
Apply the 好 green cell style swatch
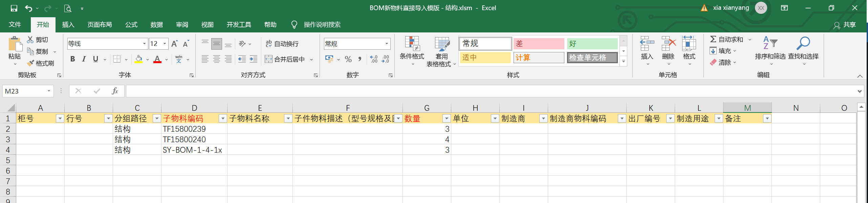[x=592, y=44]
